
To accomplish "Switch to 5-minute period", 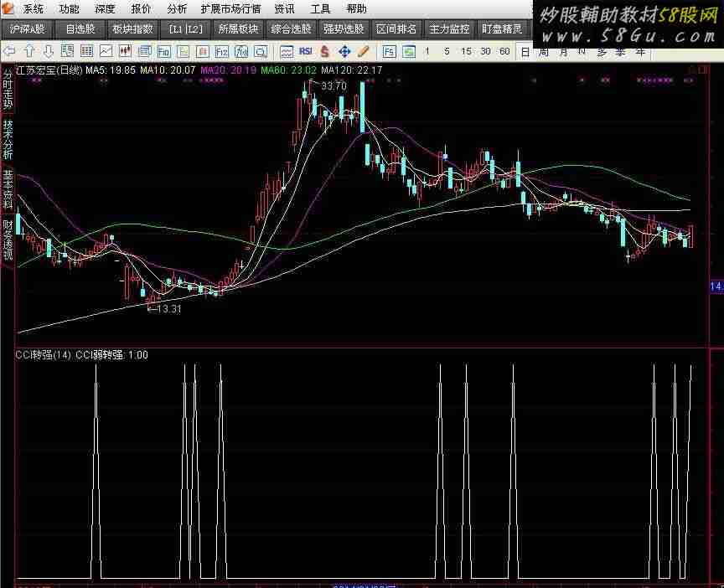I will [x=447, y=52].
